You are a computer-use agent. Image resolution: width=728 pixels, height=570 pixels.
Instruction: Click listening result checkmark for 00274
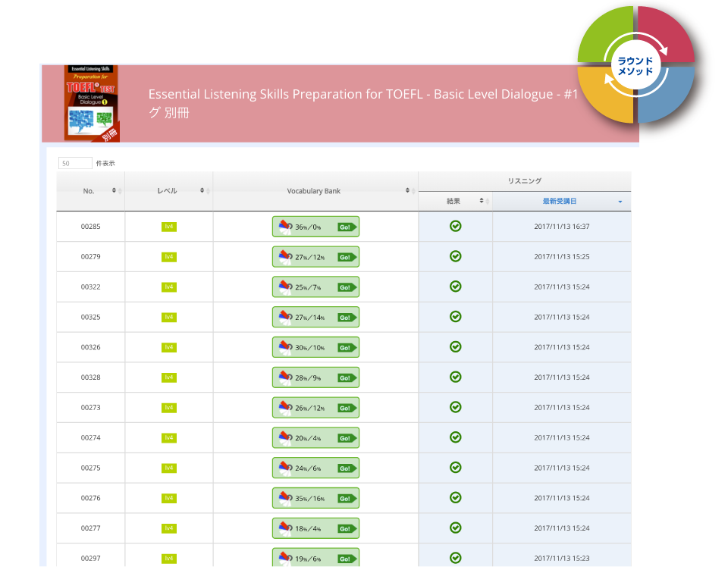(456, 437)
